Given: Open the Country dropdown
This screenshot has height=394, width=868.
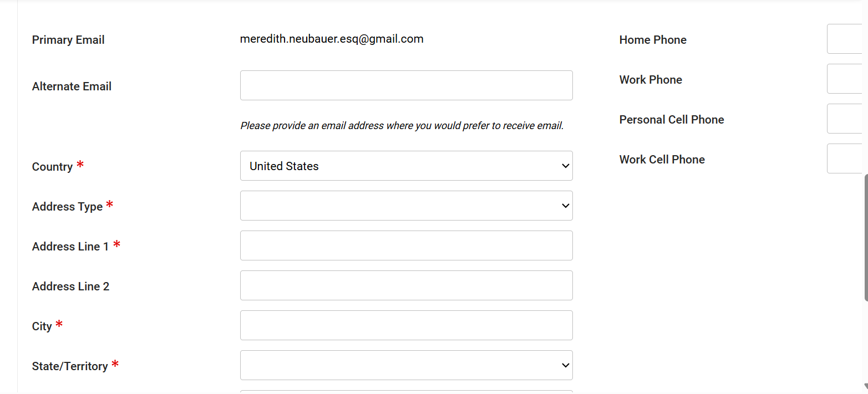Looking at the screenshot, I should coord(406,166).
